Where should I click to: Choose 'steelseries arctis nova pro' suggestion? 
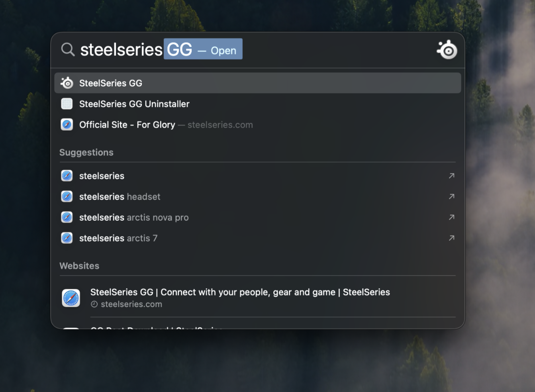257,217
